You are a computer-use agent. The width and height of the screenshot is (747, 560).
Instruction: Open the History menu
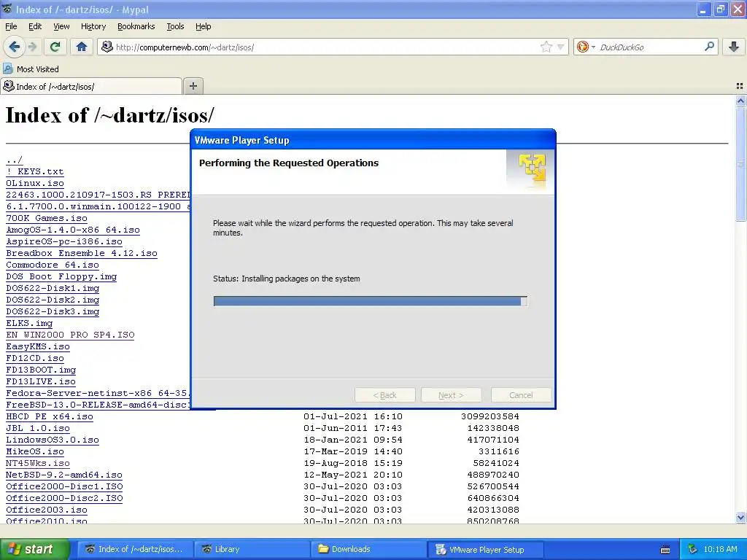pos(93,26)
